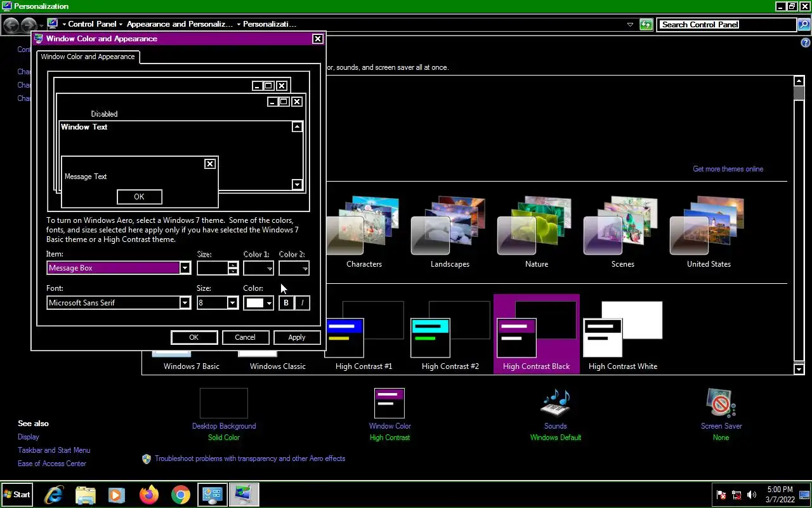Open Taskbar and Start Menu link

54,450
